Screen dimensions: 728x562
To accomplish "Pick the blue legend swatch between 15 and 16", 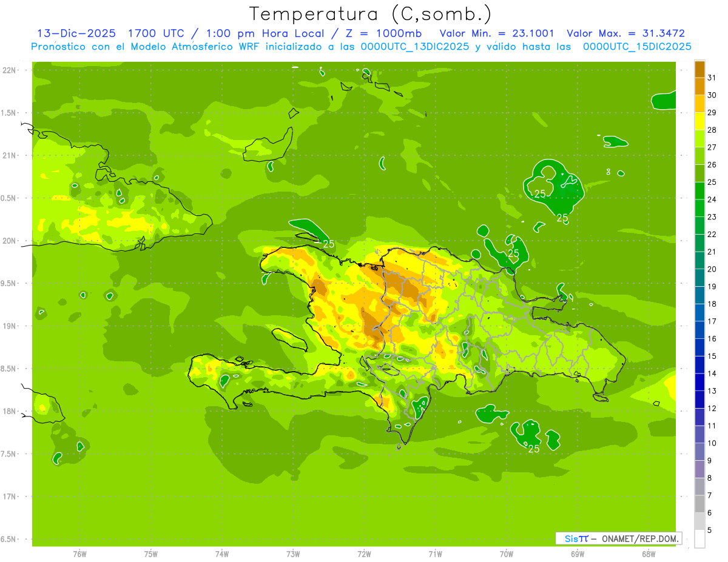I will tap(699, 347).
